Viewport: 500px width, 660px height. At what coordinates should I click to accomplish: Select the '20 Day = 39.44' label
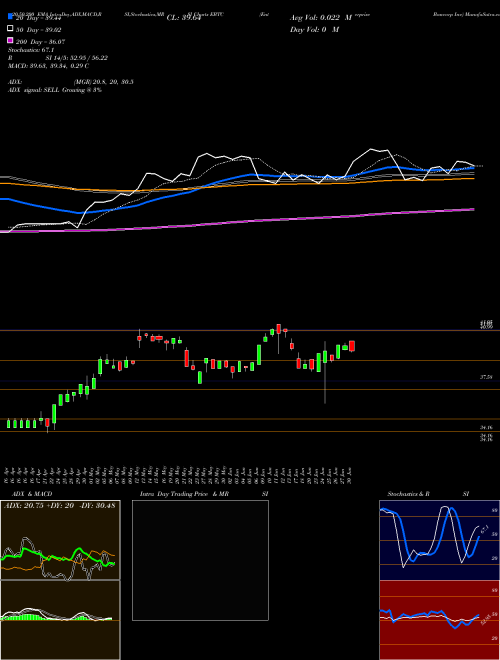[x=39, y=18]
